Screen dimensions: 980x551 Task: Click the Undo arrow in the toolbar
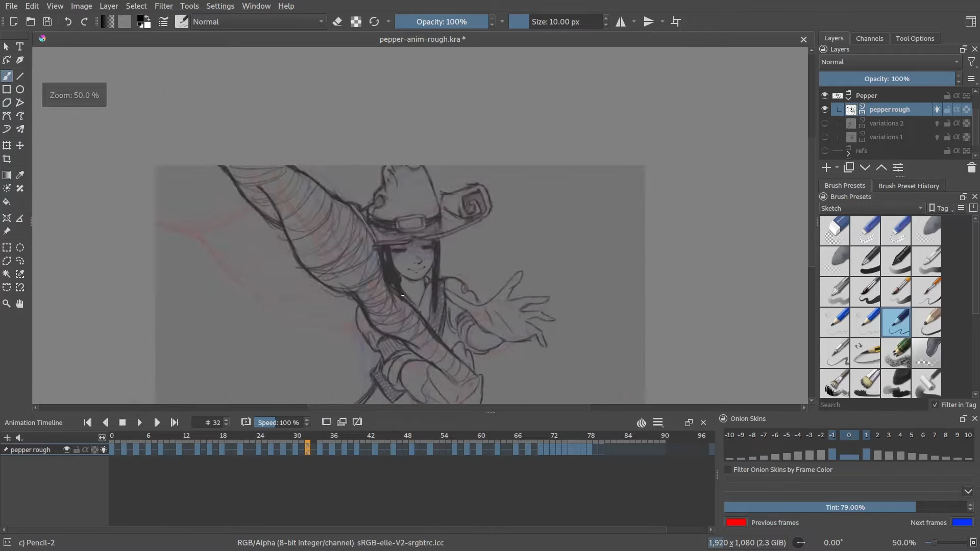click(x=68, y=21)
